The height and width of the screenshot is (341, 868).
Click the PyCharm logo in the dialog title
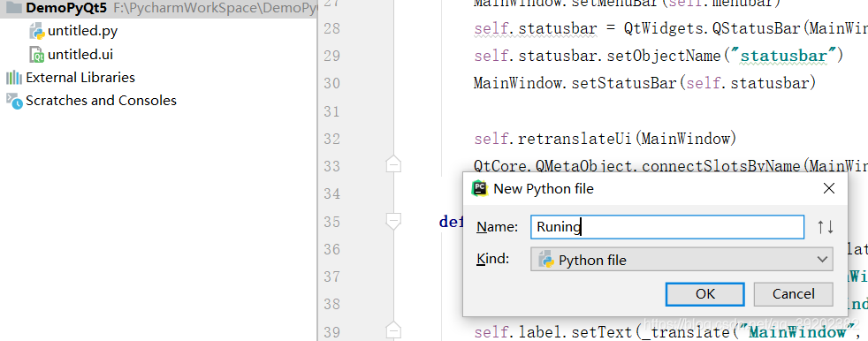click(479, 188)
